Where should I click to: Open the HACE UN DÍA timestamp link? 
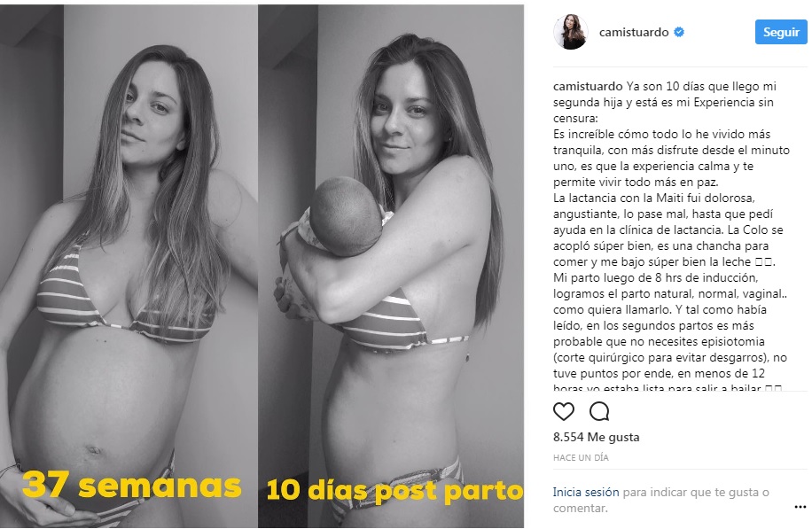[581, 457]
